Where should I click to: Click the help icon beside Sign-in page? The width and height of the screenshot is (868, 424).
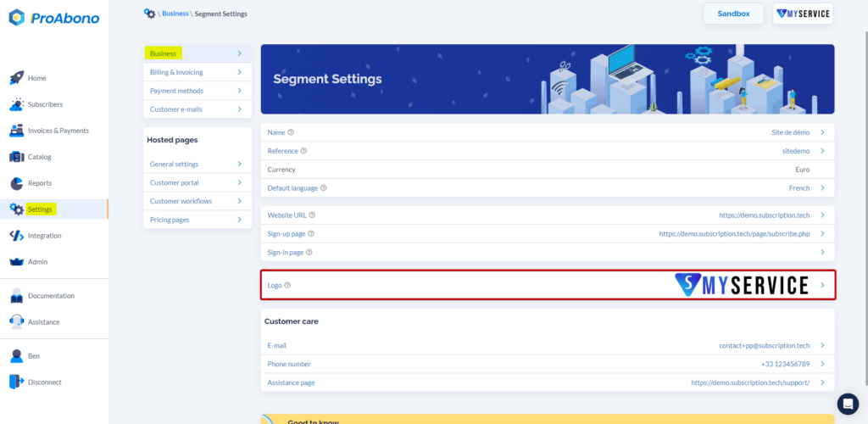click(309, 253)
